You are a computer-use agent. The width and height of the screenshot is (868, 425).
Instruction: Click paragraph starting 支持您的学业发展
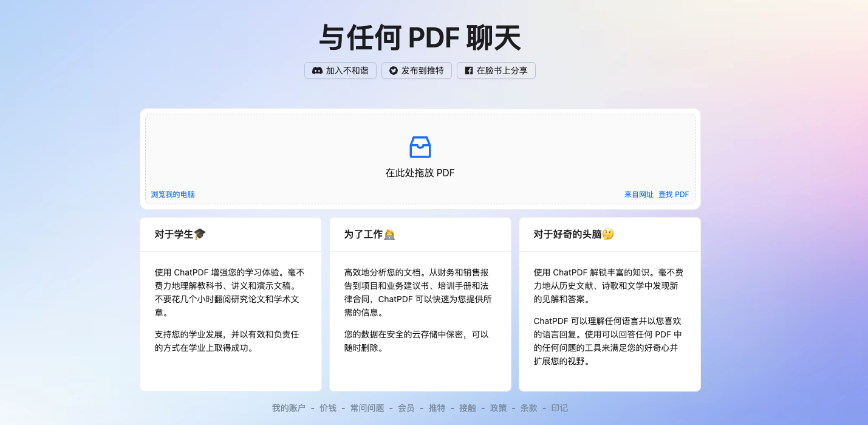click(x=228, y=341)
